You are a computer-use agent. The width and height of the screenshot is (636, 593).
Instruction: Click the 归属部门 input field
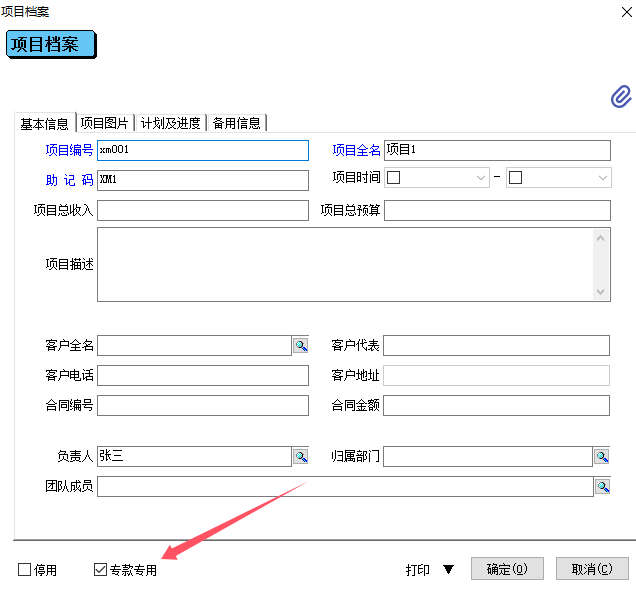click(x=488, y=457)
